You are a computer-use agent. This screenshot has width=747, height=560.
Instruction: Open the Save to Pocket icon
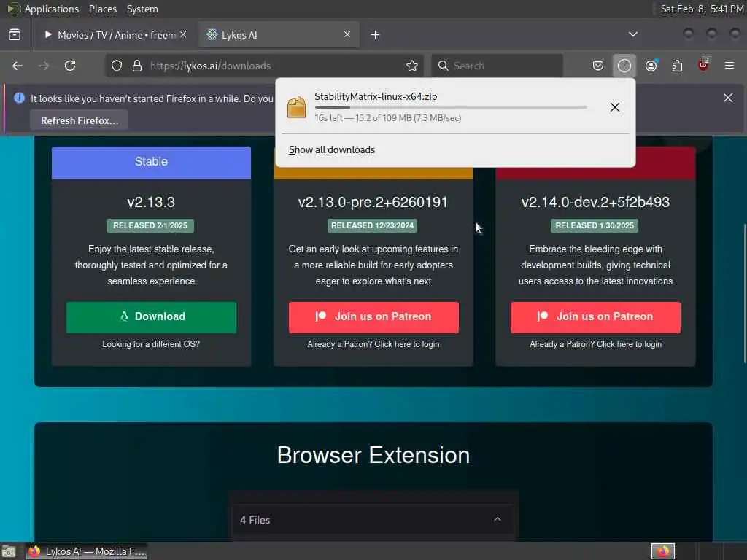pyautogui.click(x=598, y=66)
